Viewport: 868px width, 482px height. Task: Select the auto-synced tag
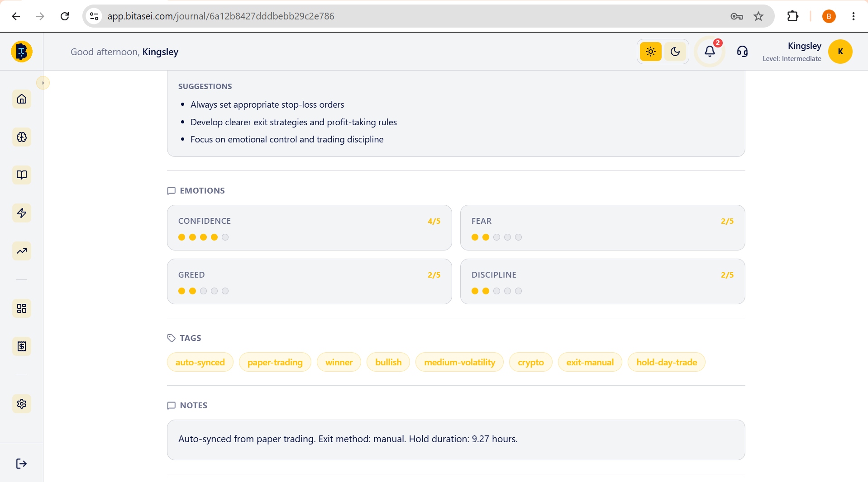coord(200,362)
